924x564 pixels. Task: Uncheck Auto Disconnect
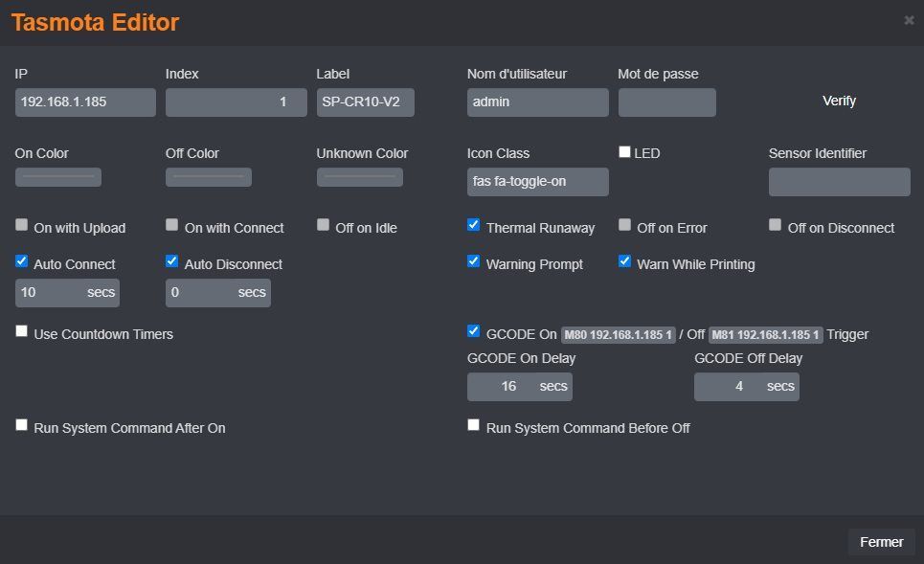(x=172, y=261)
